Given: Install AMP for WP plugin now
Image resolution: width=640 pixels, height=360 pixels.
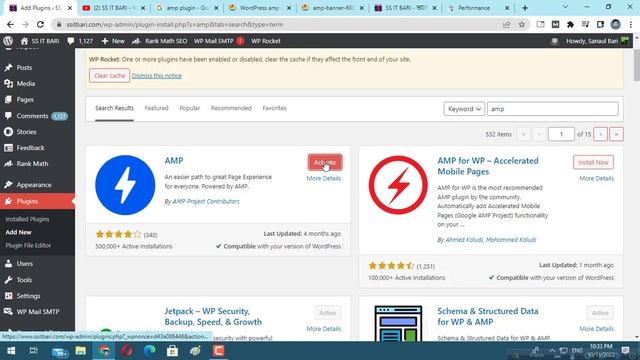Looking at the screenshot, I should pos(593,162).
